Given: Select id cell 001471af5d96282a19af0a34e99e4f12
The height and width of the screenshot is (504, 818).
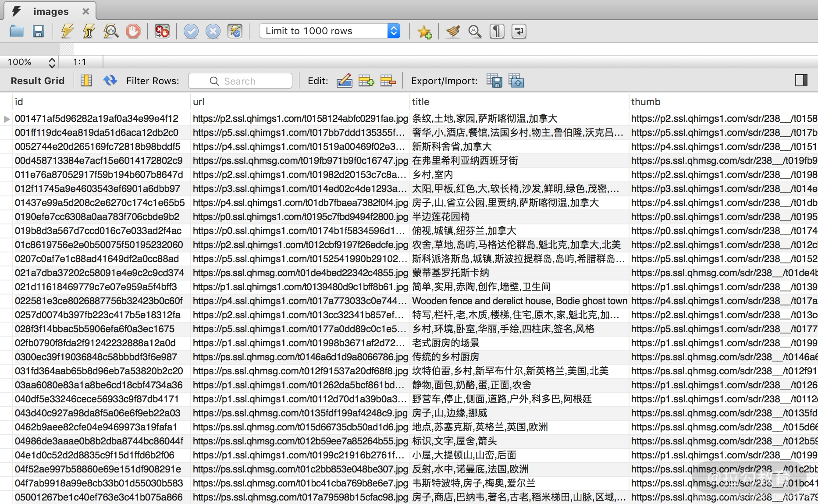Looking at the screenshot, I should coord(102,119).
